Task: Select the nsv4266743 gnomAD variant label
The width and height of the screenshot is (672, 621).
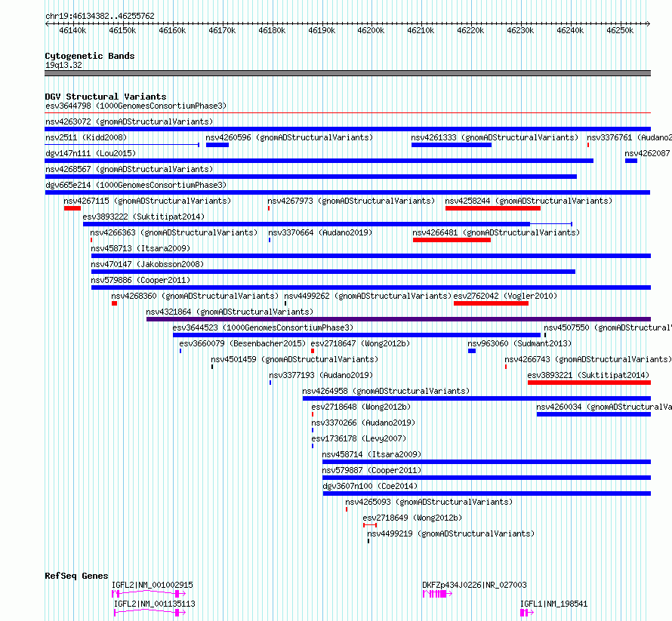Action: 588,359
